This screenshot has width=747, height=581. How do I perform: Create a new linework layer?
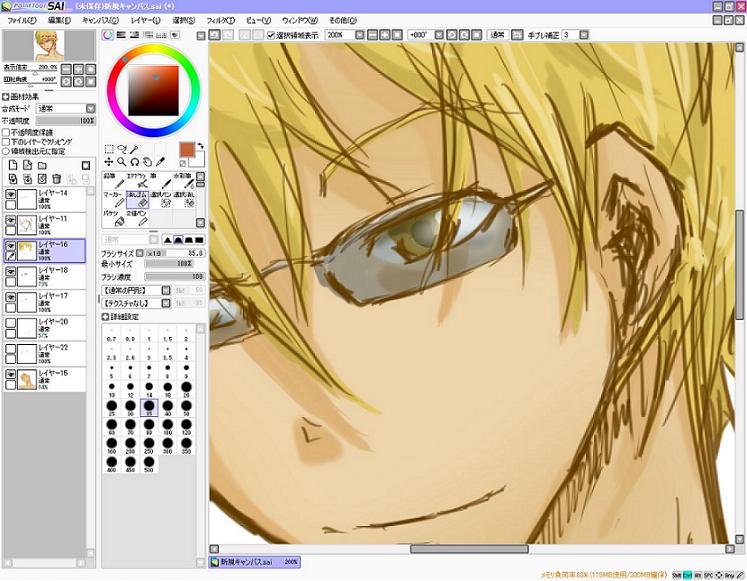point(28,165)
